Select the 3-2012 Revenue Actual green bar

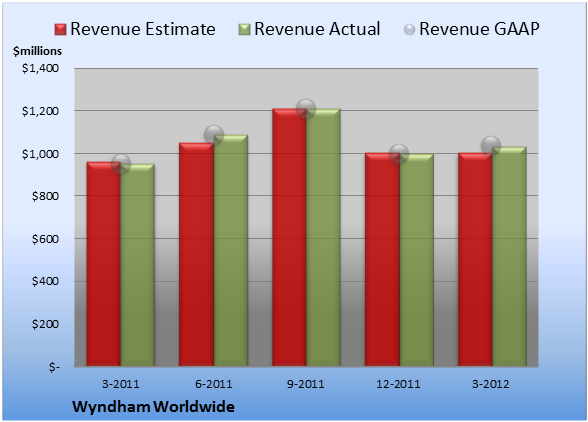pos(509,257)
